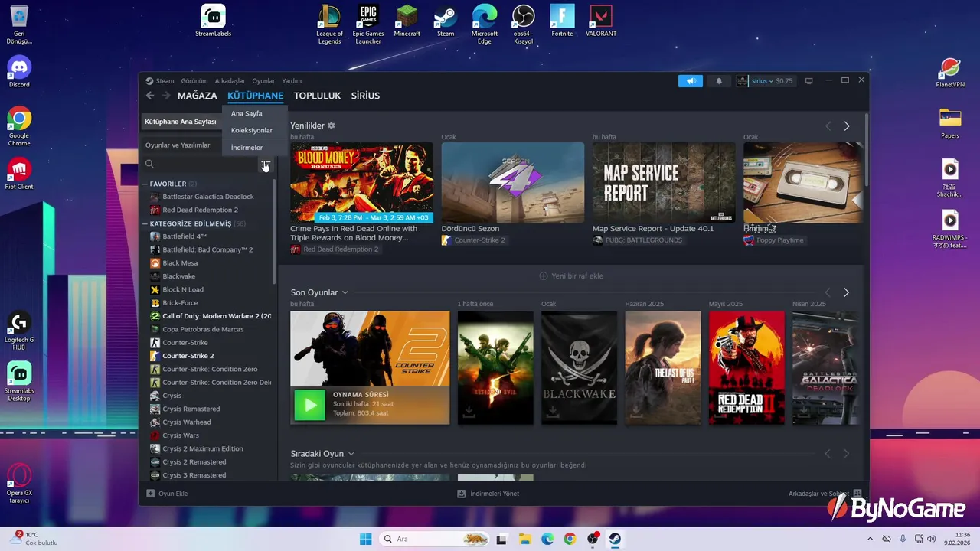This screenshot has height=551, width=980.
Task: Click Arkadaşlar ve Sohbet link
Action: click(x=819, y=494)
